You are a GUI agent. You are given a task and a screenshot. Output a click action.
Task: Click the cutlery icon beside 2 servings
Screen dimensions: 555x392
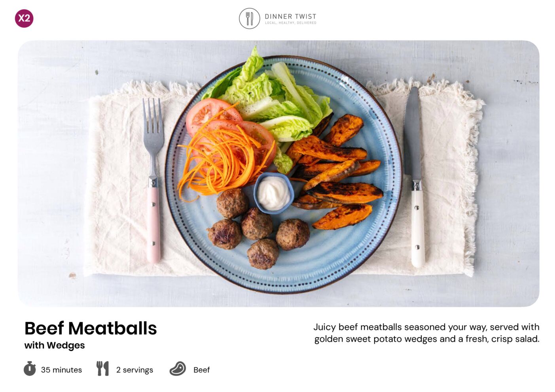pyautogui.click(x=102, y=368)
